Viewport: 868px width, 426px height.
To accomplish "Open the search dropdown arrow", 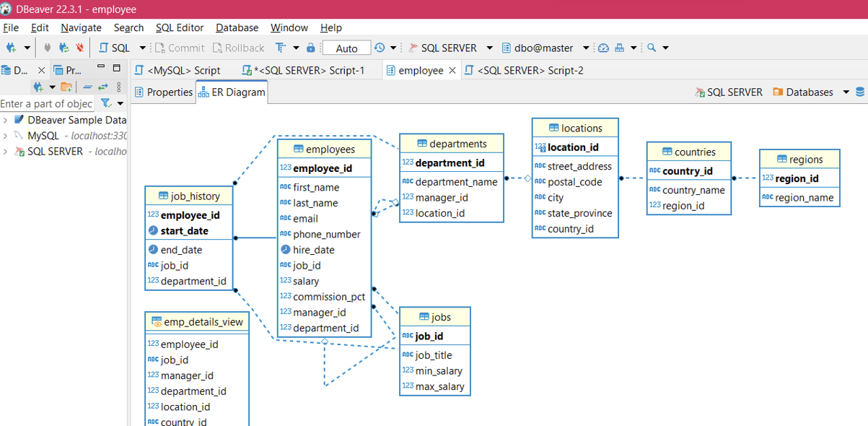I will [665, 48].
